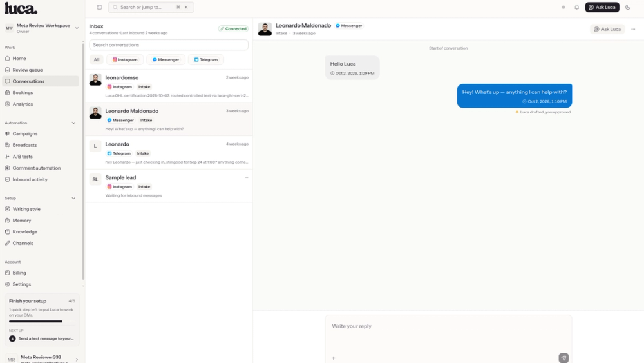Open Analytics page

tap(40, 104)
